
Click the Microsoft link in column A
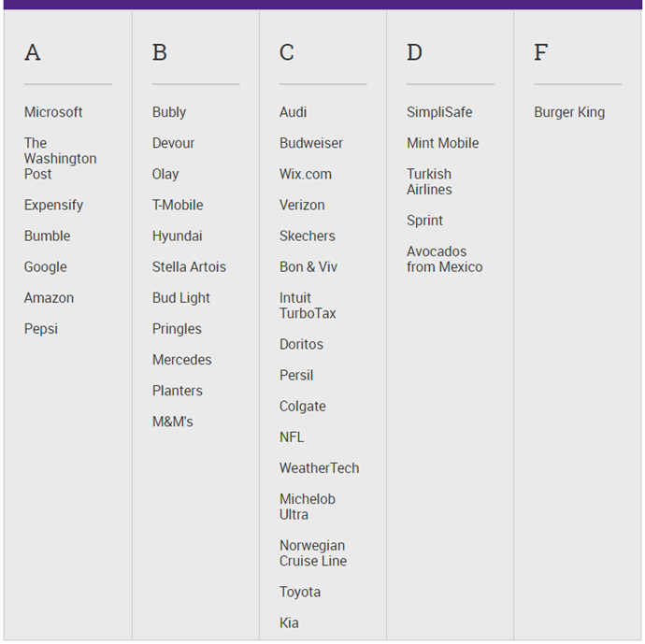(x=53, y=112)
